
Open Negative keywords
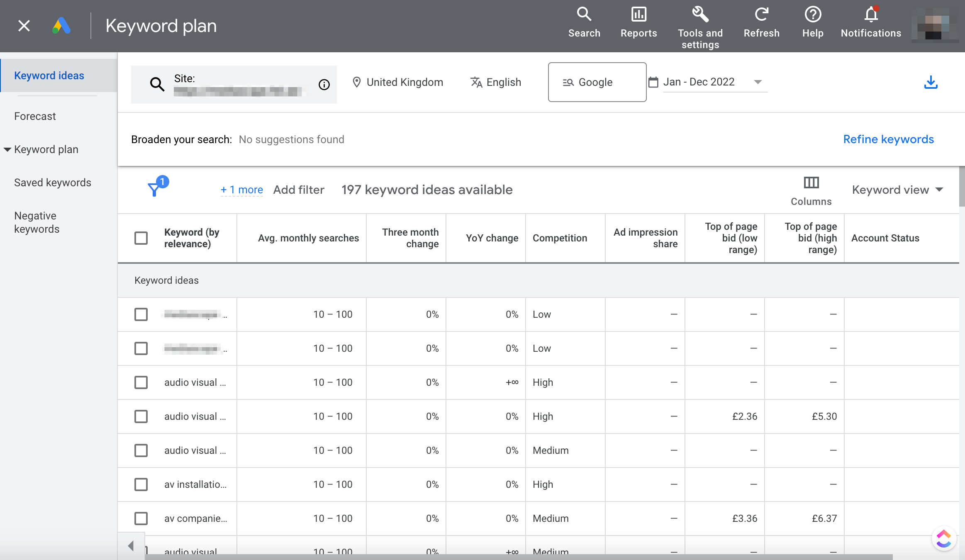(37, 222)
